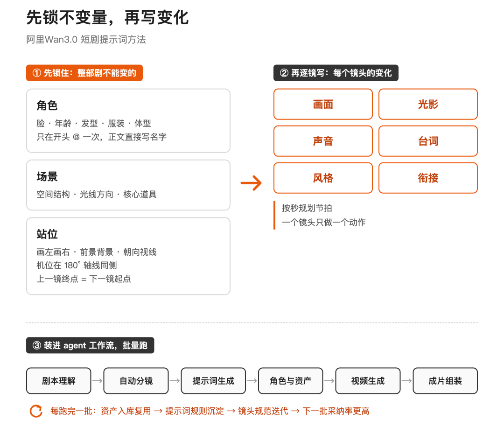Click the large orange right arrow between sections
The height and width of the screenshot is (427, 504).
[251, 183]
